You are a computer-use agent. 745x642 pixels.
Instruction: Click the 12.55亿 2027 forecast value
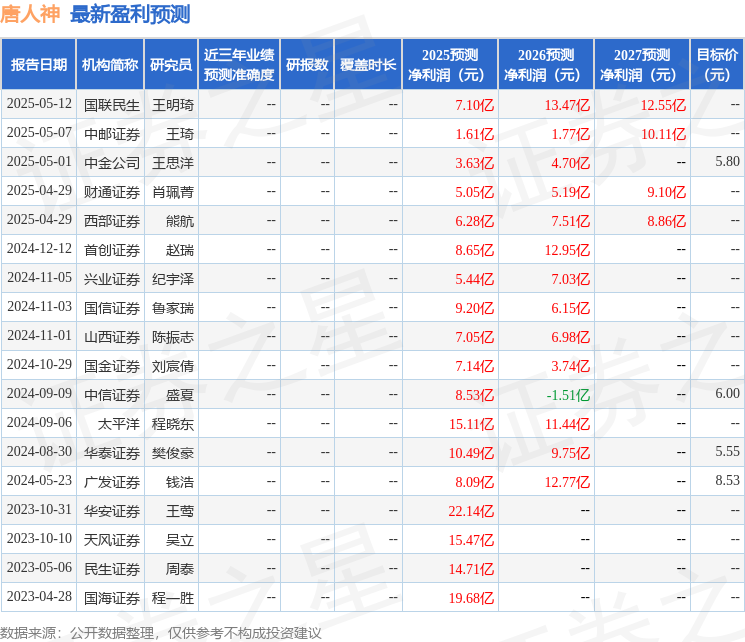(663, 105)
